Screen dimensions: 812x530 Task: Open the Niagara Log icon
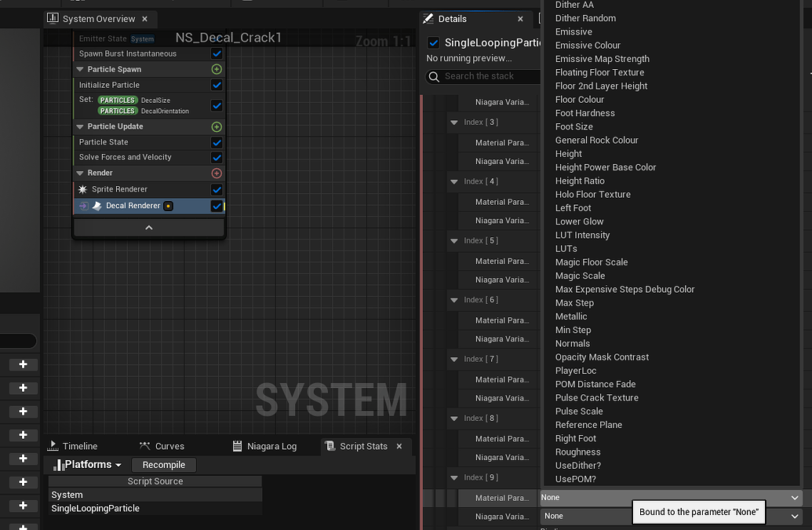(237, 446)
